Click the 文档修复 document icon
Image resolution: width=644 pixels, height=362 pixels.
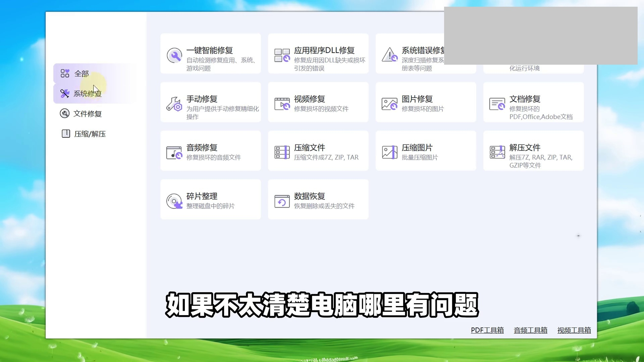click(x=497, y=104)
